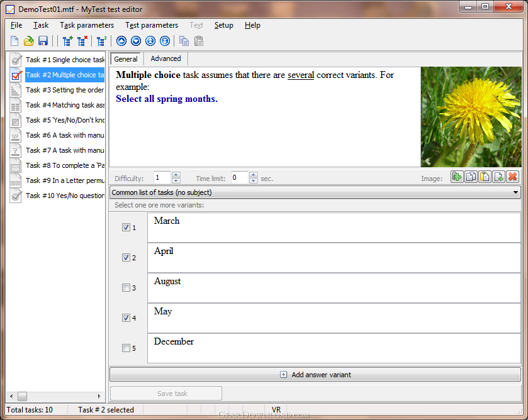Screen dimensions: 528x420
Task: Move task up with blue up arrow
Action: (121, 41)
